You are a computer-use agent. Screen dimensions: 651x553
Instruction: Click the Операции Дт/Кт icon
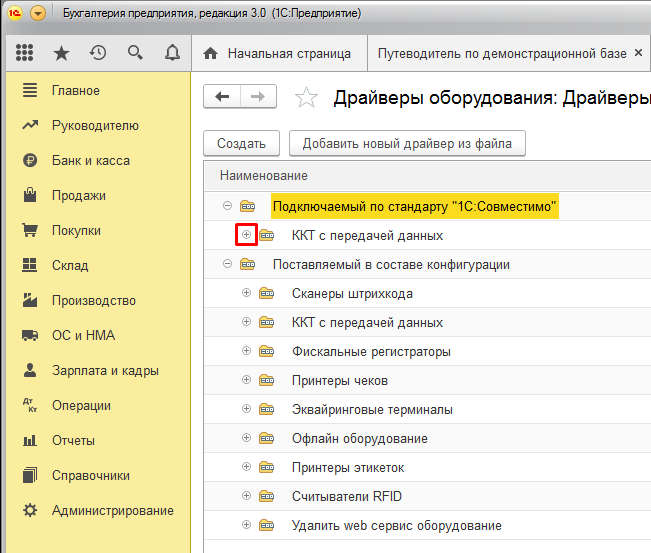pos(30,405)
